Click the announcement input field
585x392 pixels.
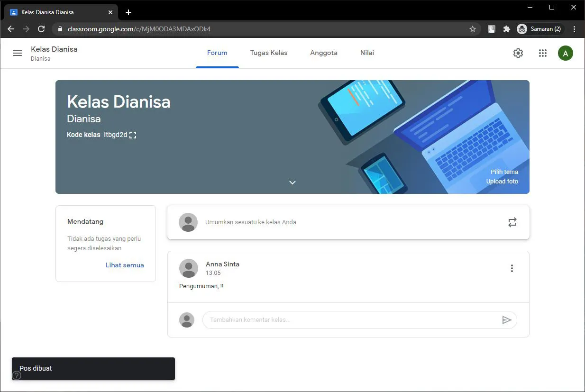click(x=251, y=222)
